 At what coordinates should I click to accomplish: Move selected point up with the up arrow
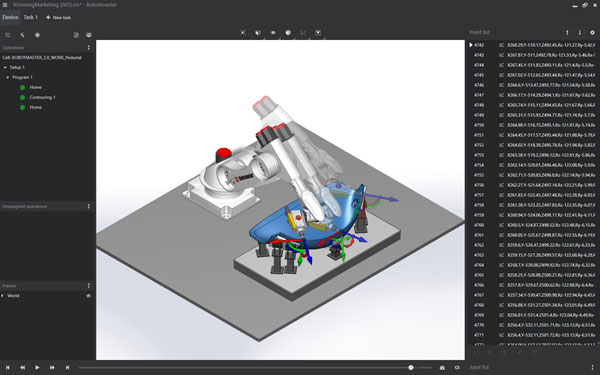(x=567, y=33)
